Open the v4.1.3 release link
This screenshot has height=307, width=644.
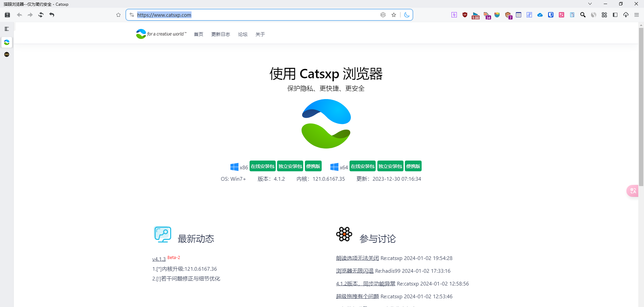(x=159, y=259)
